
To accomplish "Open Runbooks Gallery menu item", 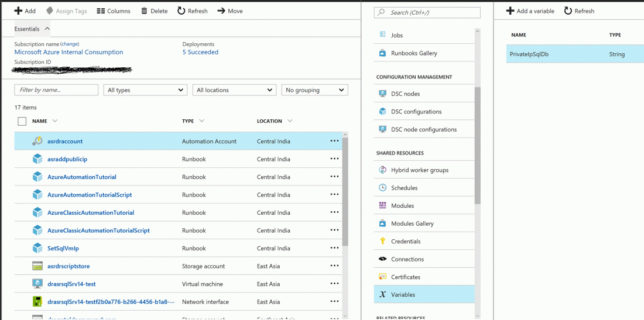I will tap(414, 53).
